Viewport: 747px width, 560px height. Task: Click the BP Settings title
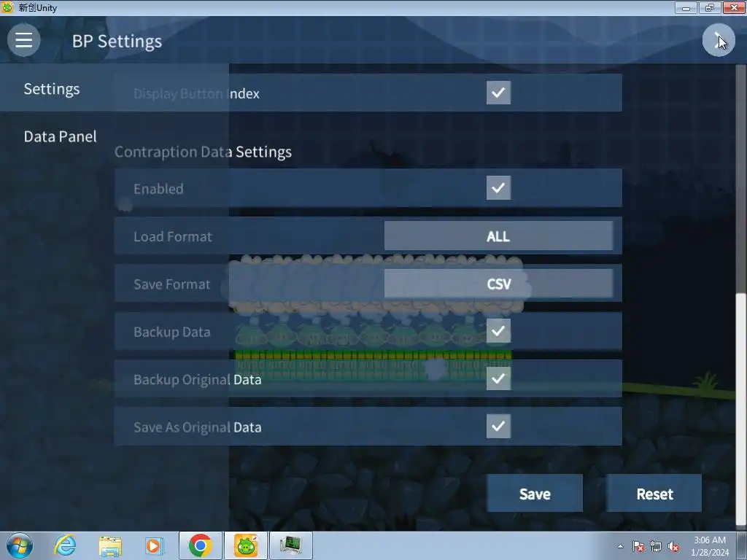click(117, 41)
